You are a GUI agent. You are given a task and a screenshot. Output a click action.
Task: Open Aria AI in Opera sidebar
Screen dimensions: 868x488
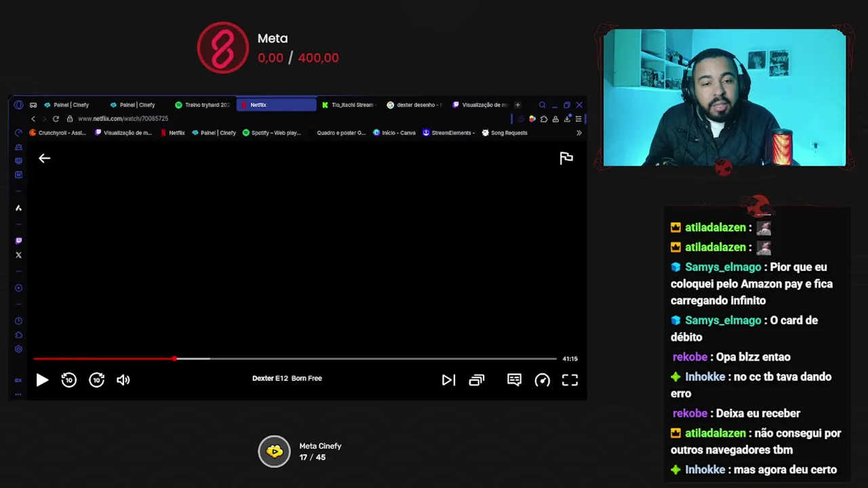coord(18,208)
